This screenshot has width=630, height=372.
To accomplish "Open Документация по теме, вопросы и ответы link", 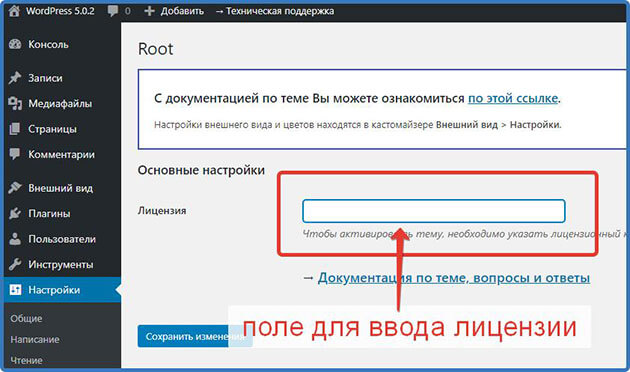I will (454, 278).
